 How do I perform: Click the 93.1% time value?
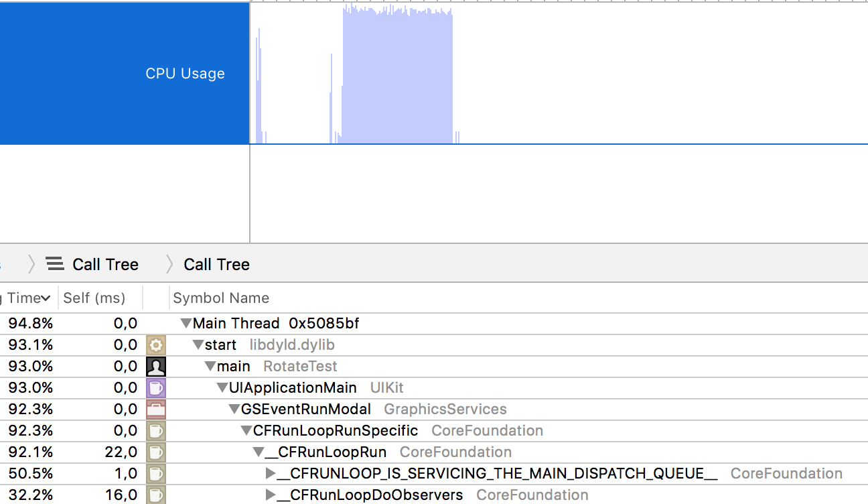click(x=30, y=345)
